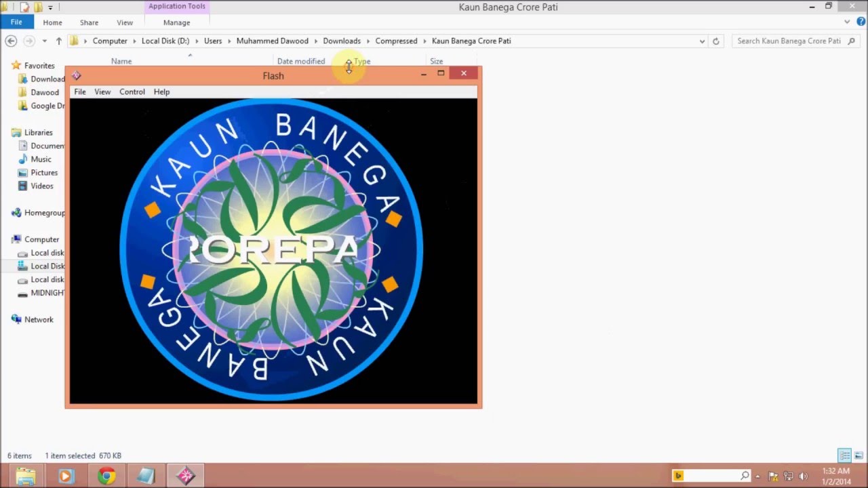This screenshot has height=488, width=868.
Task: Launch Google Chrome from the taskbar
Action: [x=106, y=476]
